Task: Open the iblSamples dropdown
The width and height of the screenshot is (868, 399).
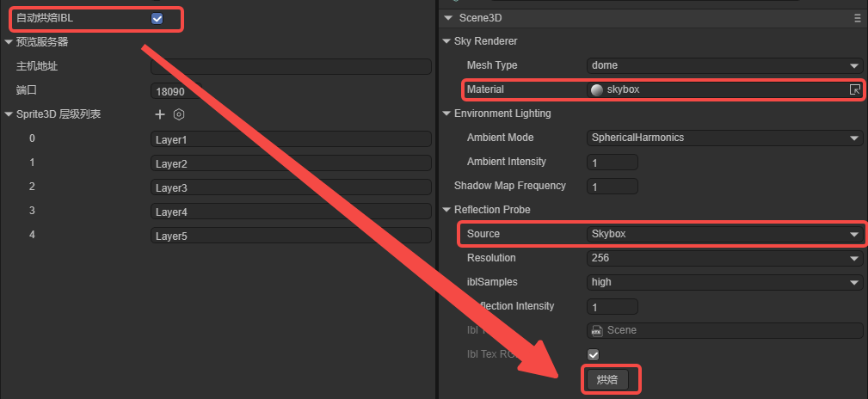Action: [x=724, y=282]
